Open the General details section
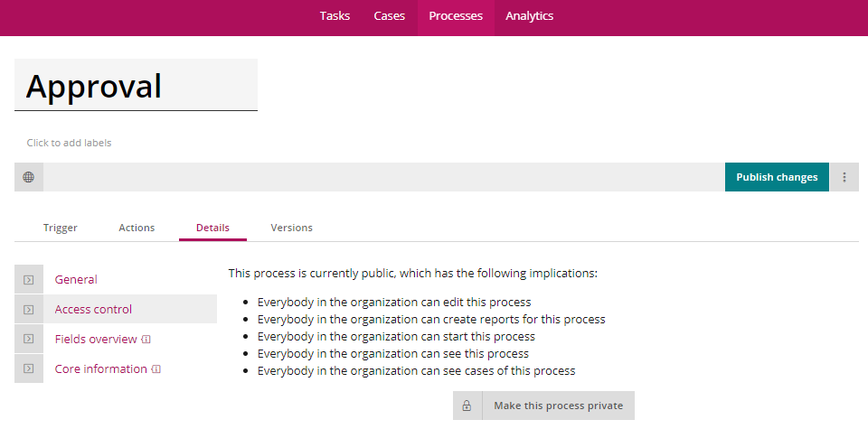Viewport: 868px width, 429px height. tap(76, 280)
